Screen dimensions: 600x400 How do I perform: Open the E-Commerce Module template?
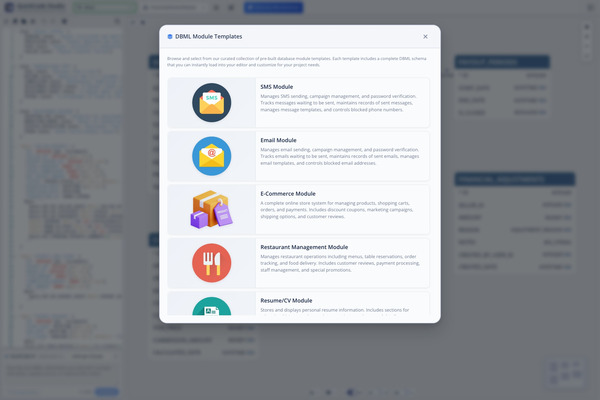298,209
